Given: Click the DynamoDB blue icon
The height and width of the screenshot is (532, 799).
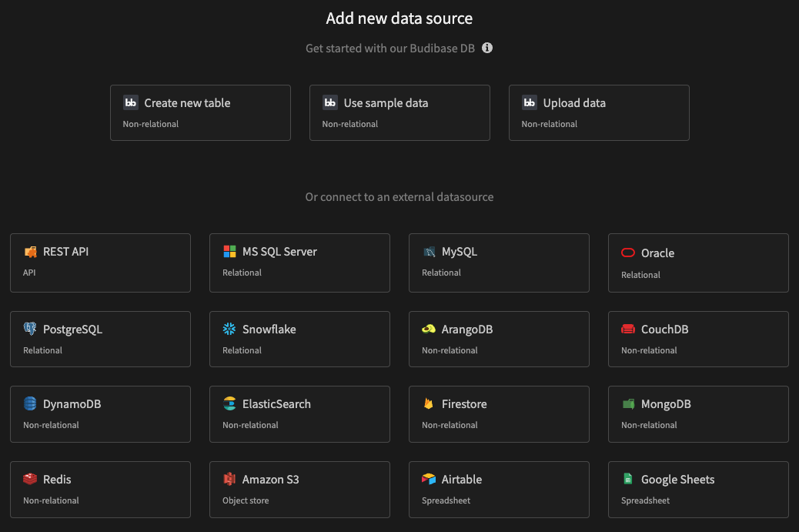Looking at the screenshot, I should [30, 403].
